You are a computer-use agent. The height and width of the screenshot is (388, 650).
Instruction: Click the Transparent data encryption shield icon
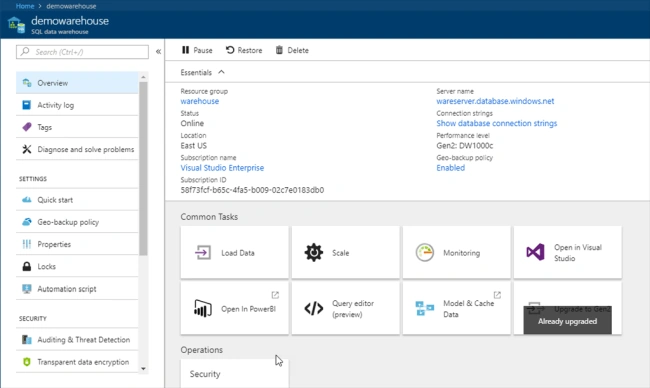[x=27, y=362]
